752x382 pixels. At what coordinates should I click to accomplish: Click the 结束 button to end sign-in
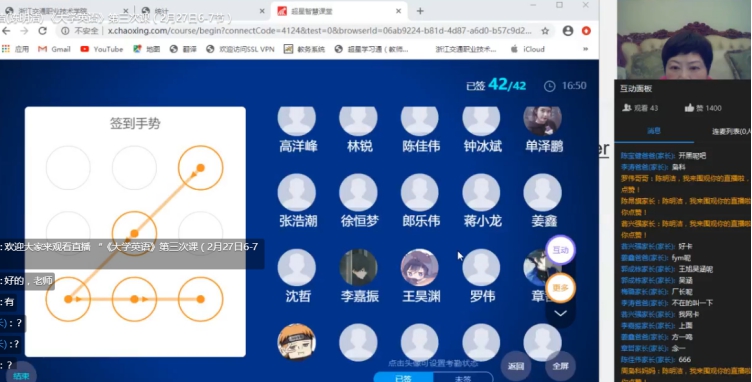point(20,376)
